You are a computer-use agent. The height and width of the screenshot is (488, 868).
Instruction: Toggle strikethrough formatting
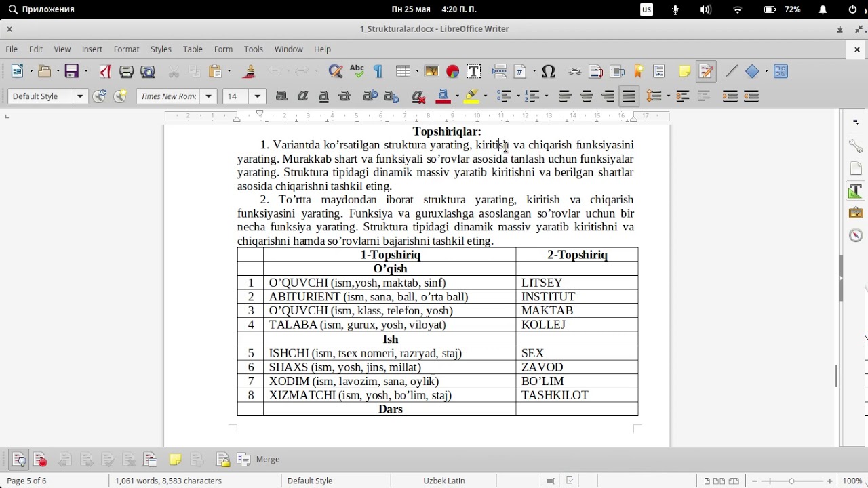pos(344,96)
